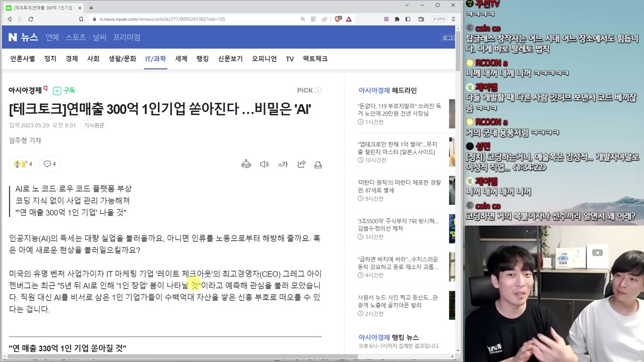Open headline "앱테크로만 한해 1억 벌어" article
644x362 pixels.
[x=397, y=148]
